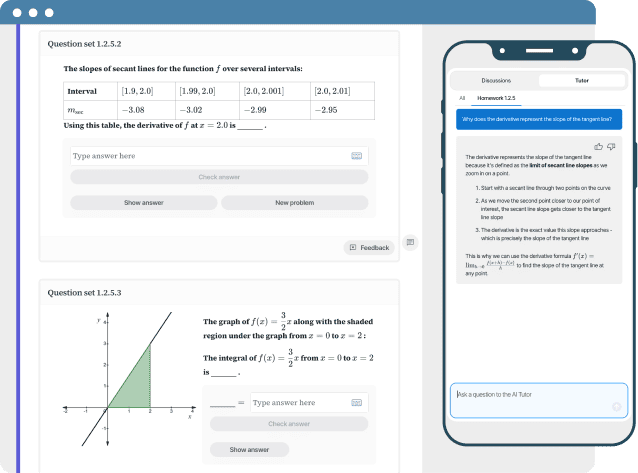Select the Homework 1.2.5 filter tab
Viewport: 638px width, 473px height.
(496, 98)
